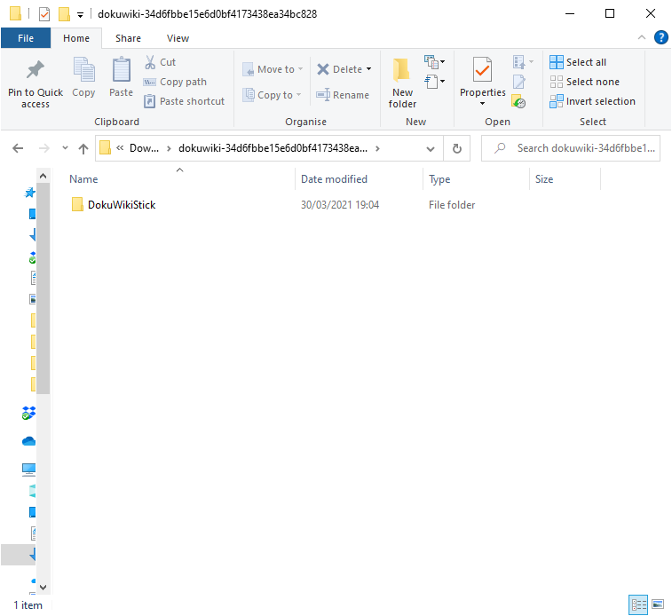Click the Edit icon in Open group
Image resolution: width=672 pixels, height=616 pixels.
click(519, 82)
